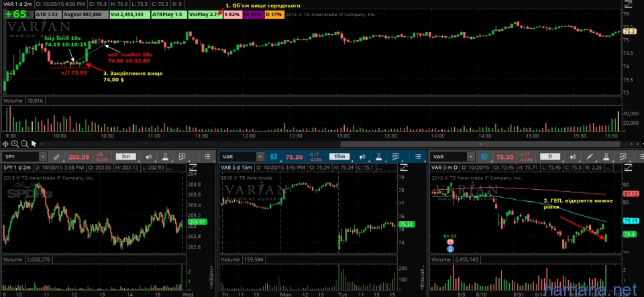The height and width of the screenshot is (297, 644).
Task: Click the red earnings icon on the daily chart
Action: (x=450, y=242)
